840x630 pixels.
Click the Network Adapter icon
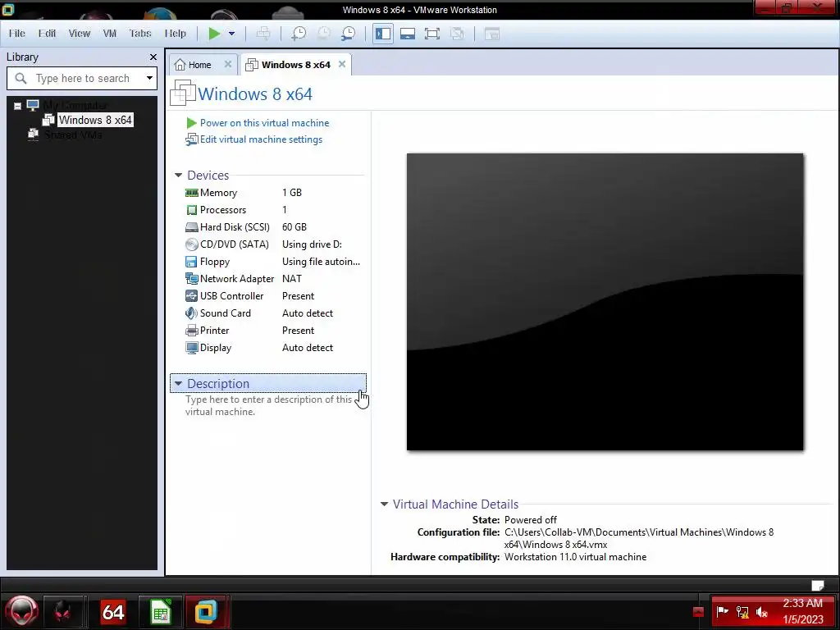point(191,279)
